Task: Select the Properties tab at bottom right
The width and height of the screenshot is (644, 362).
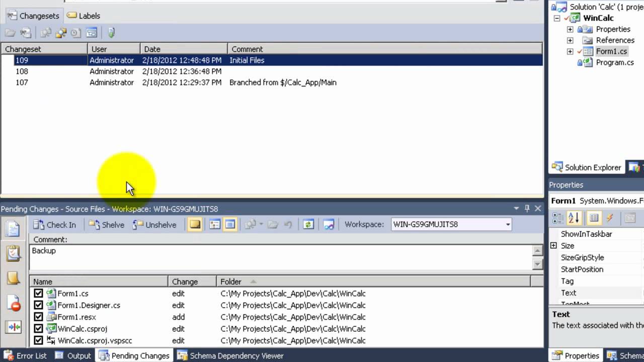Action: (x=576, y=355)
